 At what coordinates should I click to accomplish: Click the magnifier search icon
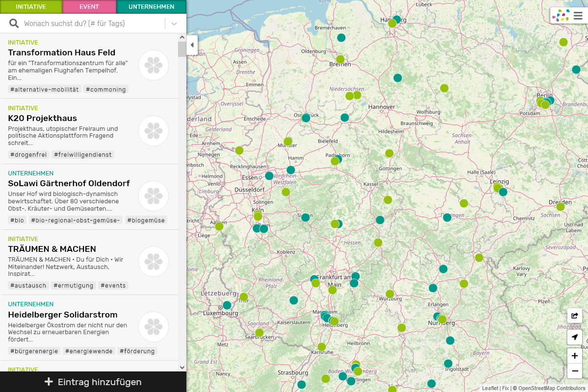pos(14,24)
